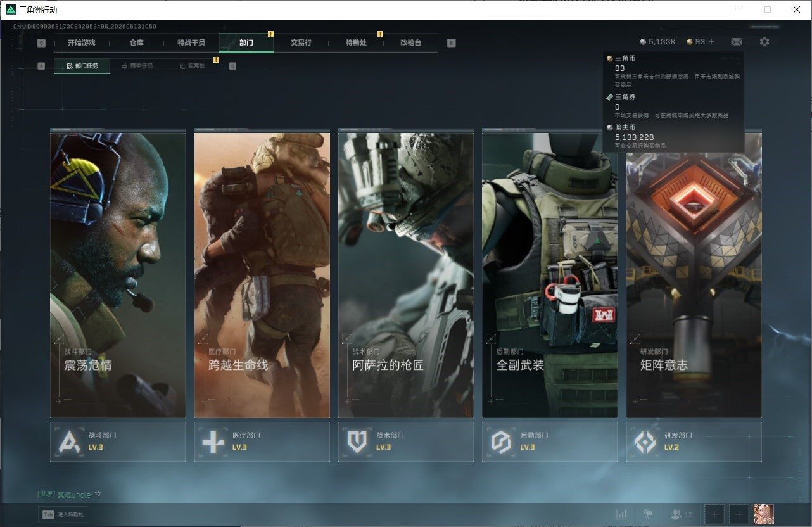Click the A key hint icon
Image resolution: width=812 pixels, height=527 pixels.
tap(41, 66)
